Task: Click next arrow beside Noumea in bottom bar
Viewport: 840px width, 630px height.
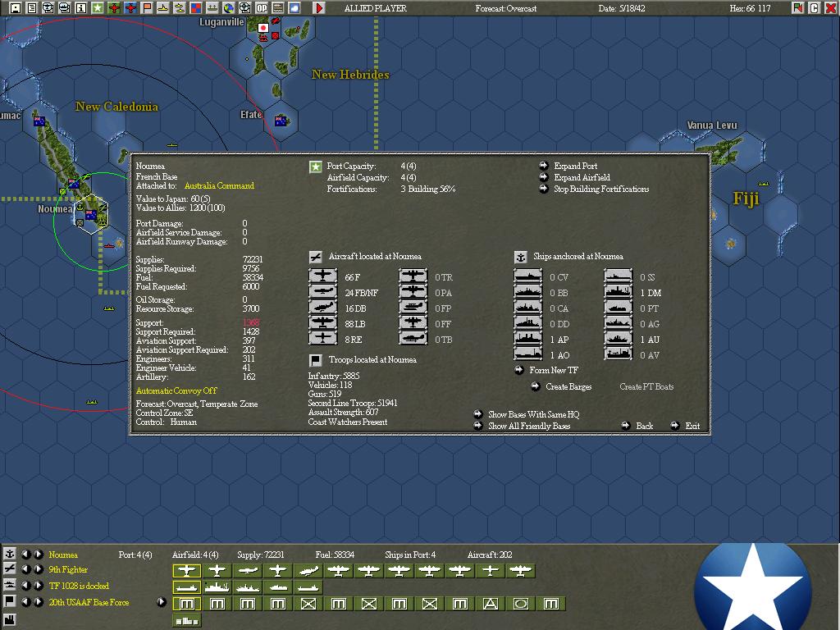Action: tap(38, 554)
